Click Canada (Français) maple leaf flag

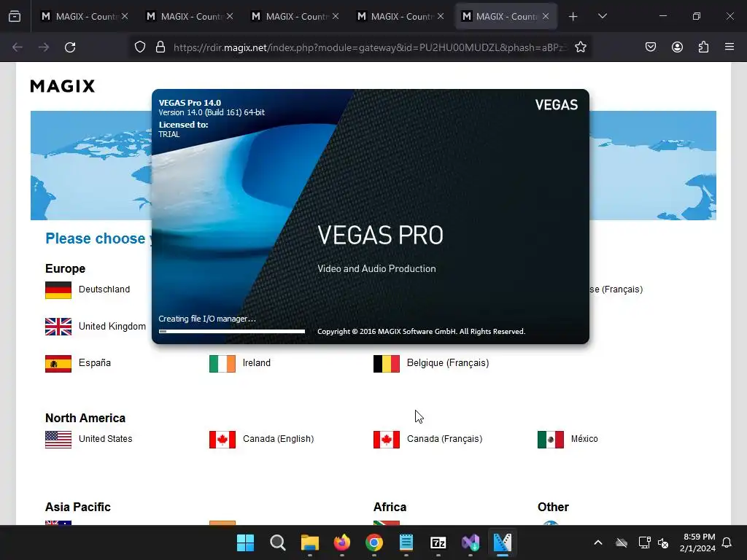click(x=387, y=440)
